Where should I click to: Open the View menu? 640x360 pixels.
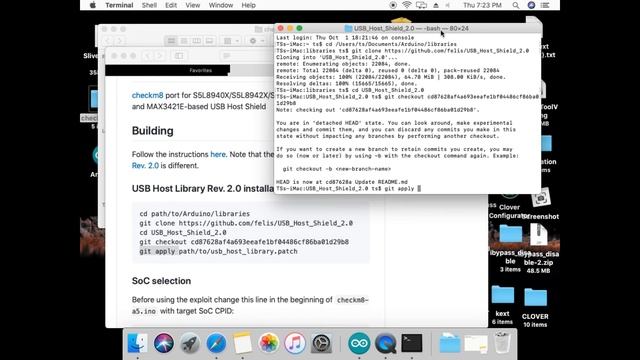(193, 5)
